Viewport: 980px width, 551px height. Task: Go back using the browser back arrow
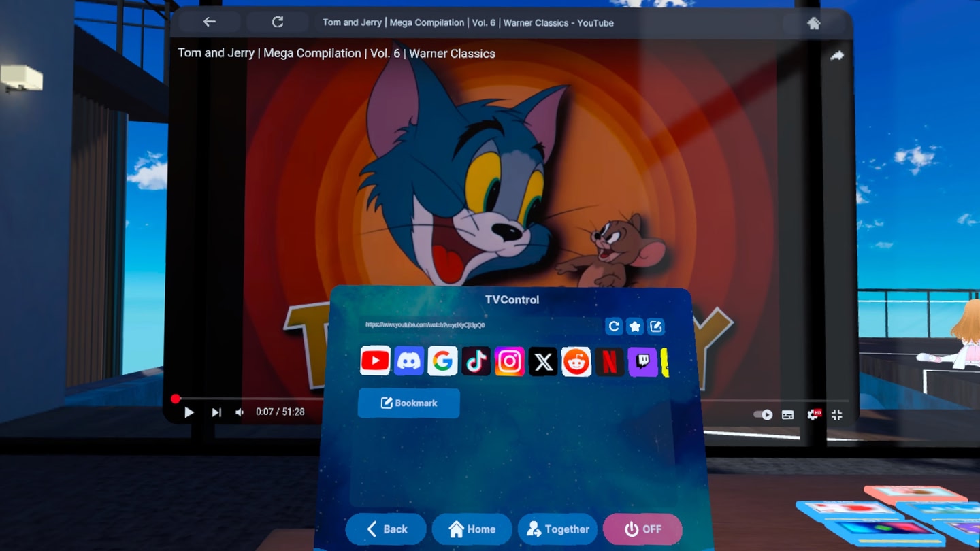(209, 22)
